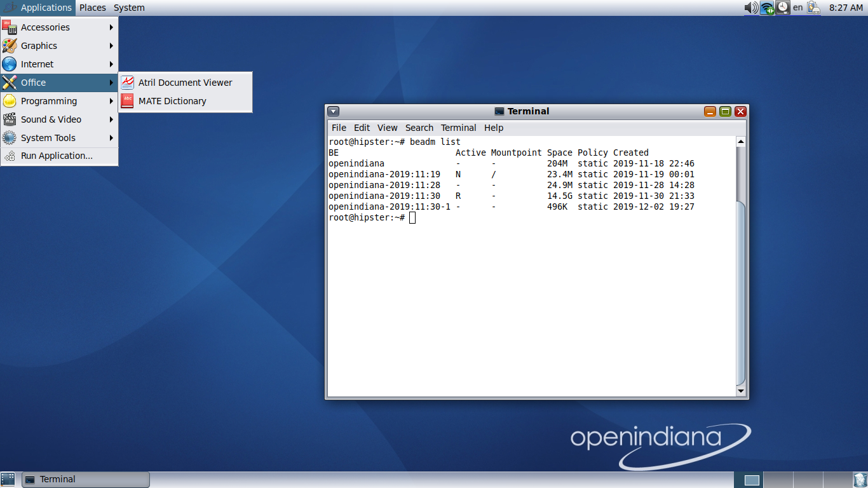Expand the Internet submenu arrow
This screenshot has height=488, width=868.
(111, 64)
